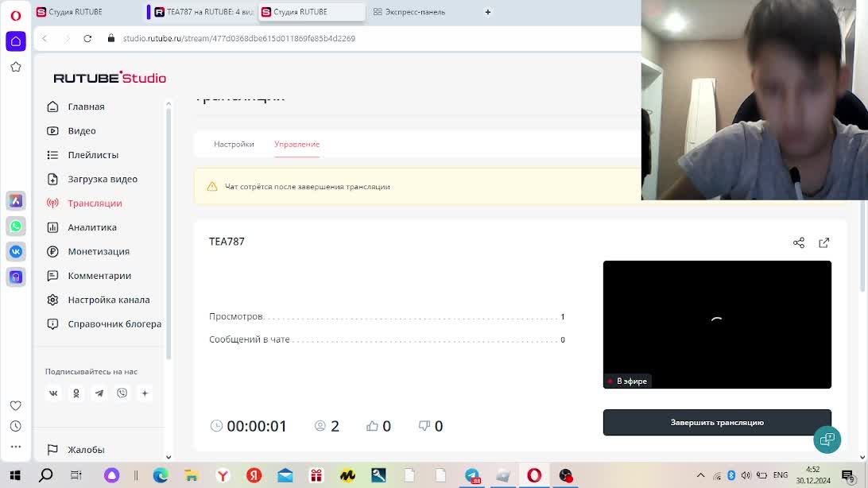Open Windows taskbar search
Screen dimensions: 868x488
point(46,475)
